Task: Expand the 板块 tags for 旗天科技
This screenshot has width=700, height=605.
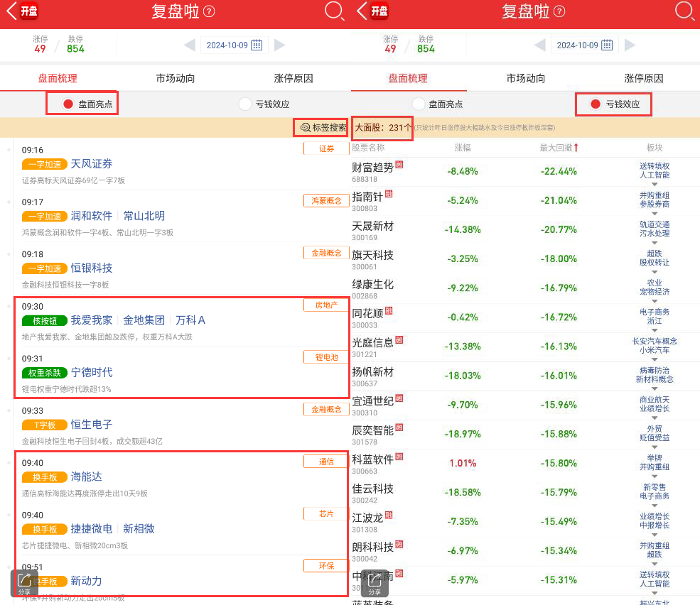Action: tap(655, 272)
